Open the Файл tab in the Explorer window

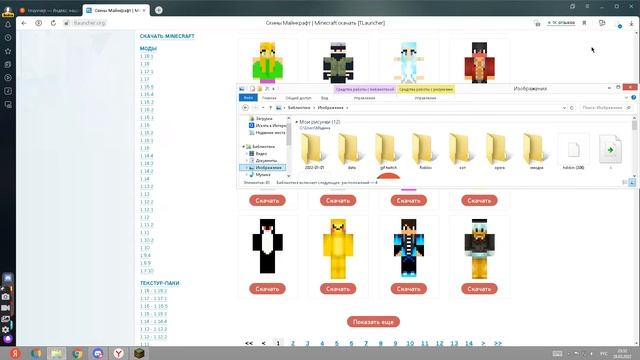tap(248, 98)
